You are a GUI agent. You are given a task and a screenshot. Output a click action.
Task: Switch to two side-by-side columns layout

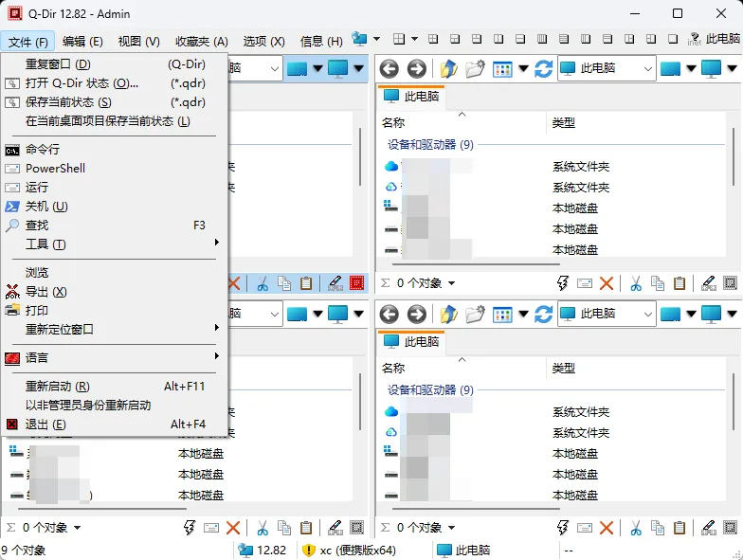[498, 39]
